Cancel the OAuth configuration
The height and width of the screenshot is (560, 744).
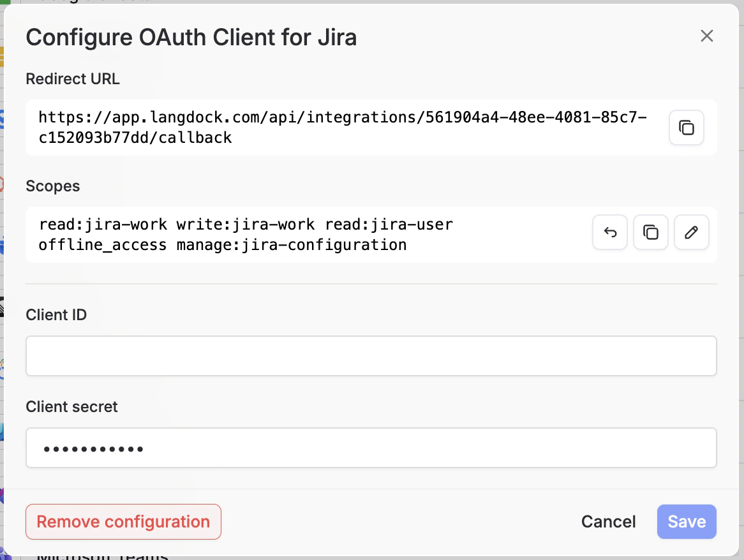tap(608, 522)
